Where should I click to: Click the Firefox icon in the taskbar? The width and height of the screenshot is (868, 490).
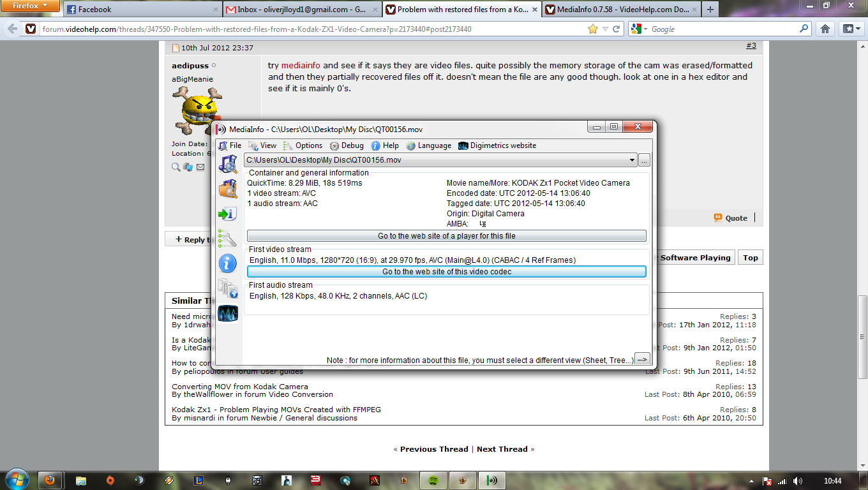pos(50,480)
